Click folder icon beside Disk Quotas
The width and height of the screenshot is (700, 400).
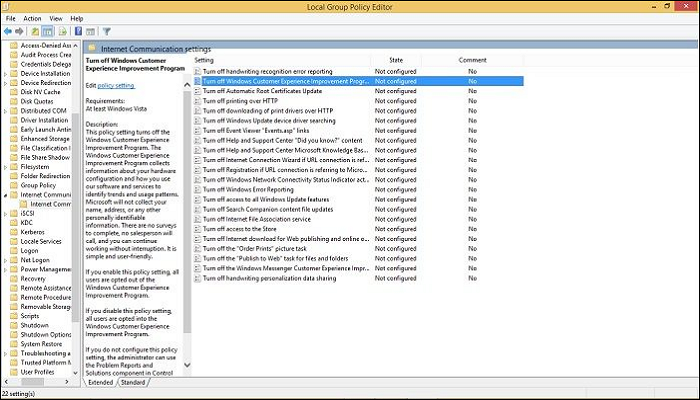(x=14, y=101)
